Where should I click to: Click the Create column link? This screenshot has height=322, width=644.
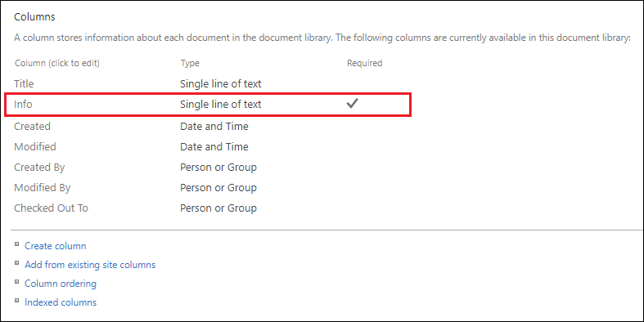point(56,246)
